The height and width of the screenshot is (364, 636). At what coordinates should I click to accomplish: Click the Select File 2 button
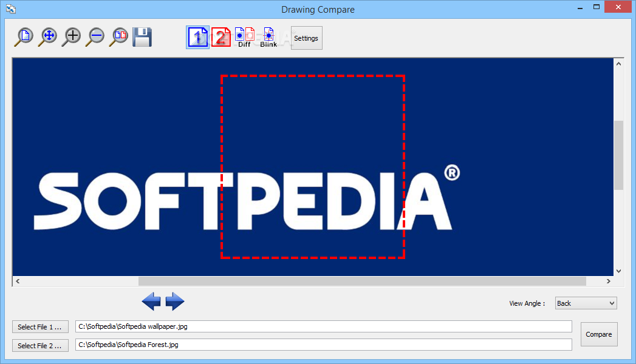[x=40, y=345]
